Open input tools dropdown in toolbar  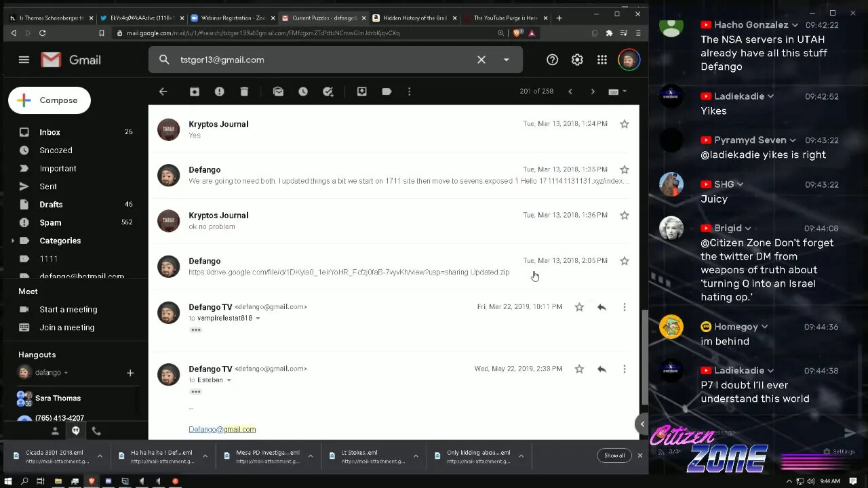pos(625,91)
